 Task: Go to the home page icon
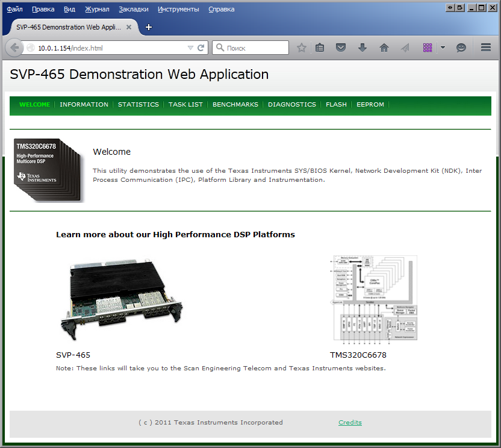[x=384, y=48]
